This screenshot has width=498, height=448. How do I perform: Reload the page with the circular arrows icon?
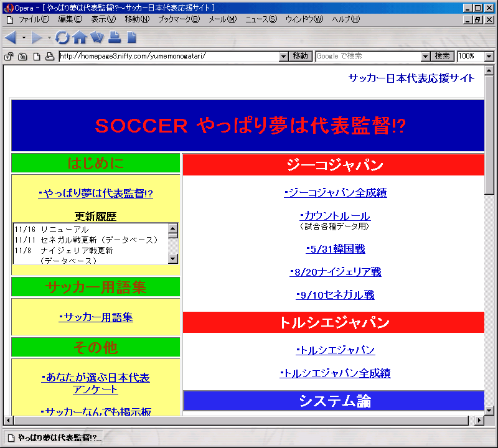62,37
